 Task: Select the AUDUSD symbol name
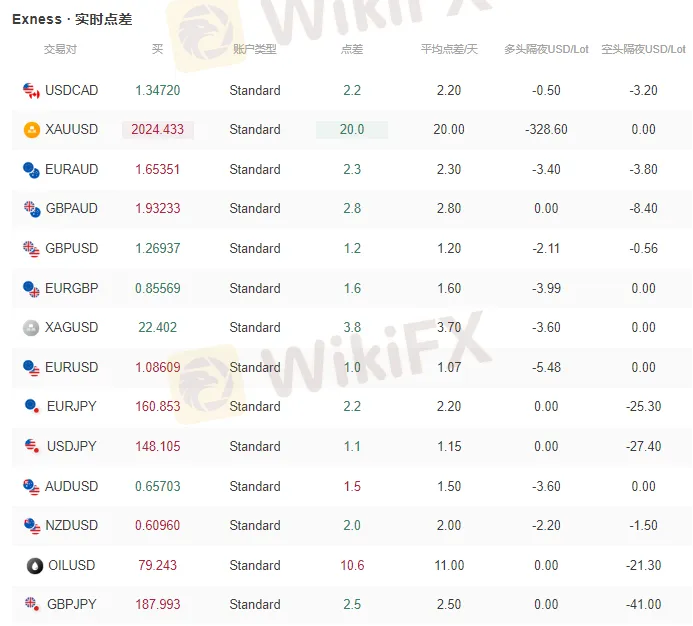tap(72, 486)
